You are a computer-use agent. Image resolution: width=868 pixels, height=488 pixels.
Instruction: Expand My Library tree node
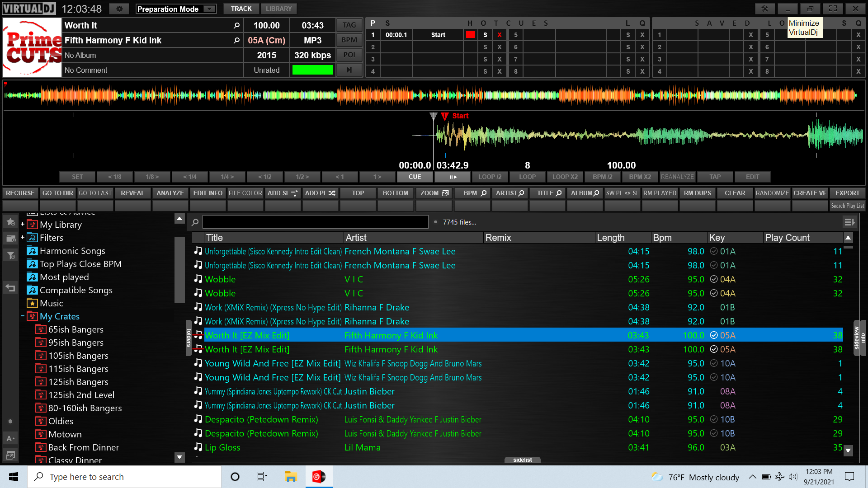pos(23,224)
